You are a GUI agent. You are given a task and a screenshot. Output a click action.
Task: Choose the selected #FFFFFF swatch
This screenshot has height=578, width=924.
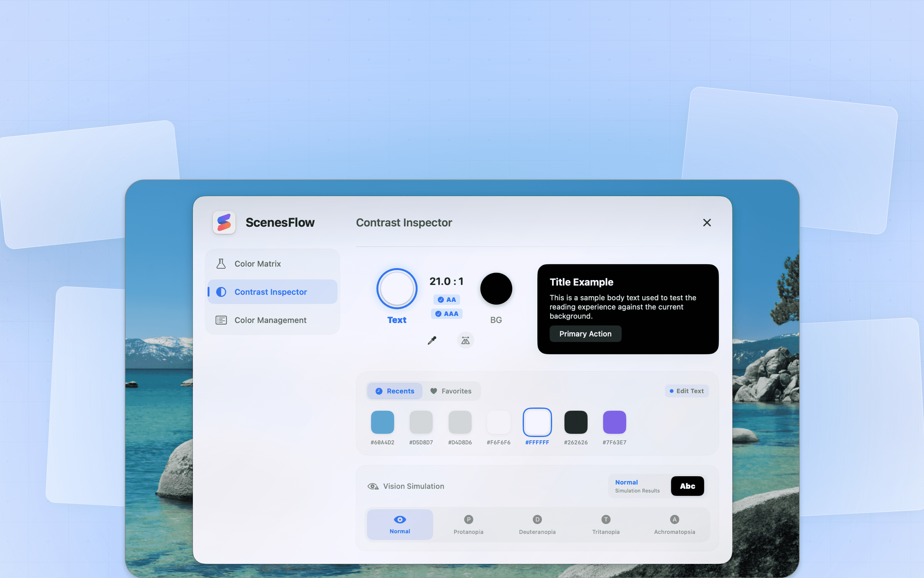tap(537, 422)
